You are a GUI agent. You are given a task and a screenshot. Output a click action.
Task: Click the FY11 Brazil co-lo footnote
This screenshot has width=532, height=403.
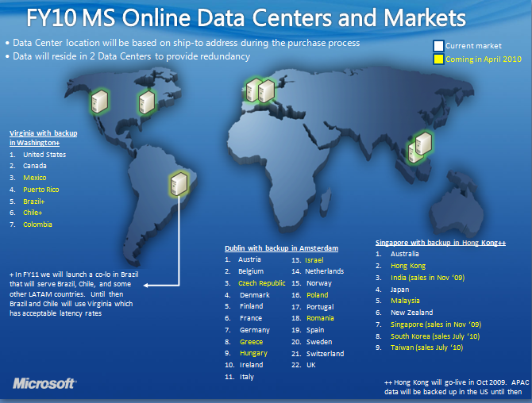(x=74, y=294)
